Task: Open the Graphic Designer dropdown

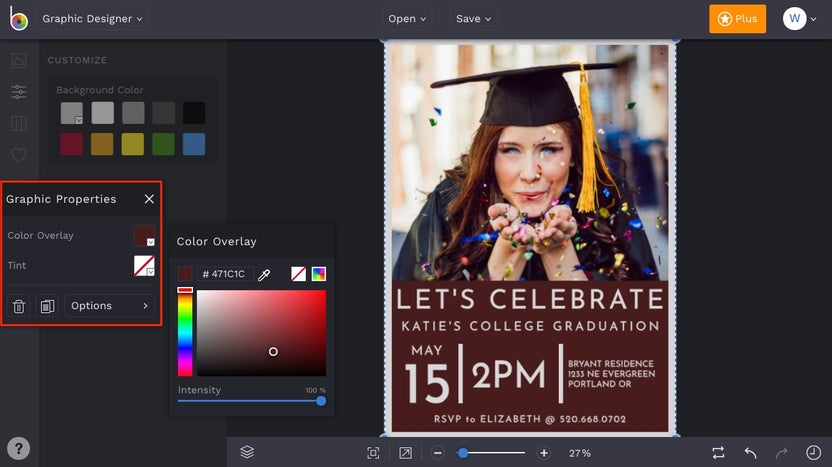Action: 92,19
